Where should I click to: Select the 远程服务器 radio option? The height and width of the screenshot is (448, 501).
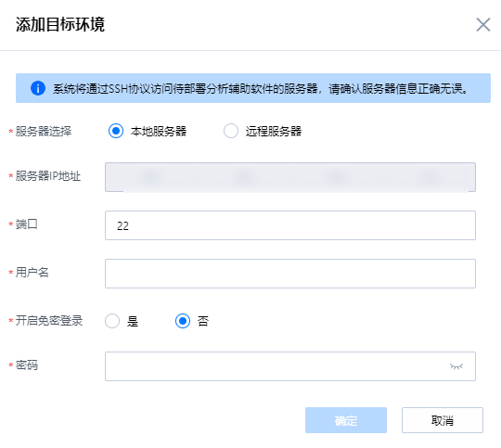[231, 131]
